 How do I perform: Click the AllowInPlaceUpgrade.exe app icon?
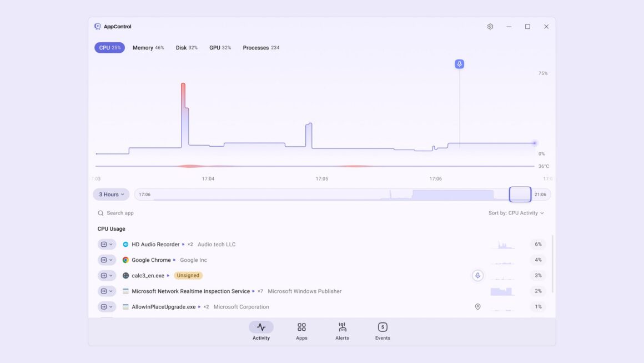pyautogui.click(x=125, y=307)
